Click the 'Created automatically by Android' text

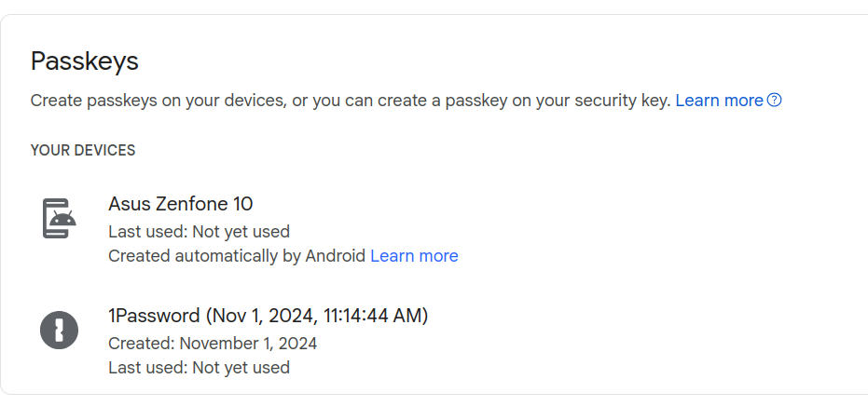(x=237, y=256)
